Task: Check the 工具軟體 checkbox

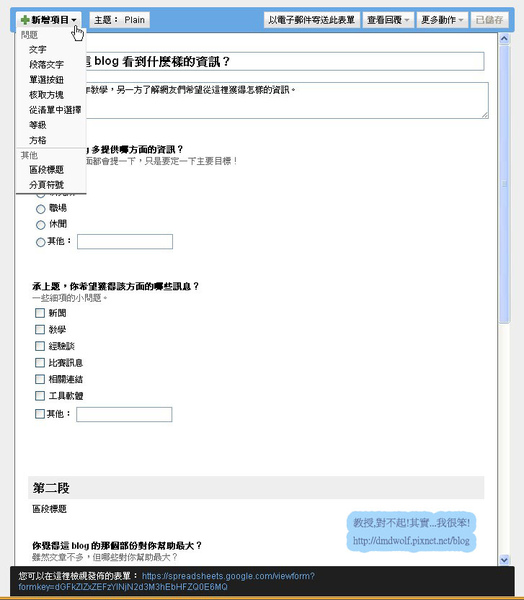Action: [40, 395]
